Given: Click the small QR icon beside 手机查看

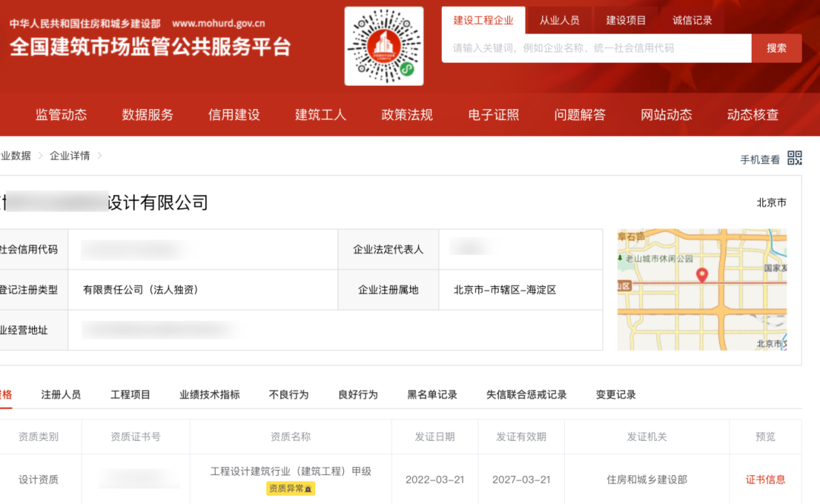Looking at the screenshot, I should [794, 157].
